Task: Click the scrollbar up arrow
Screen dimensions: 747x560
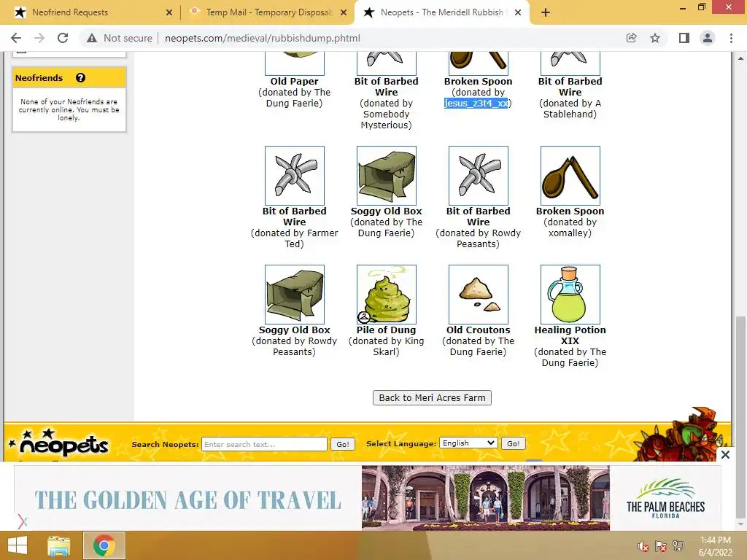Action: [x=740, y=58]
